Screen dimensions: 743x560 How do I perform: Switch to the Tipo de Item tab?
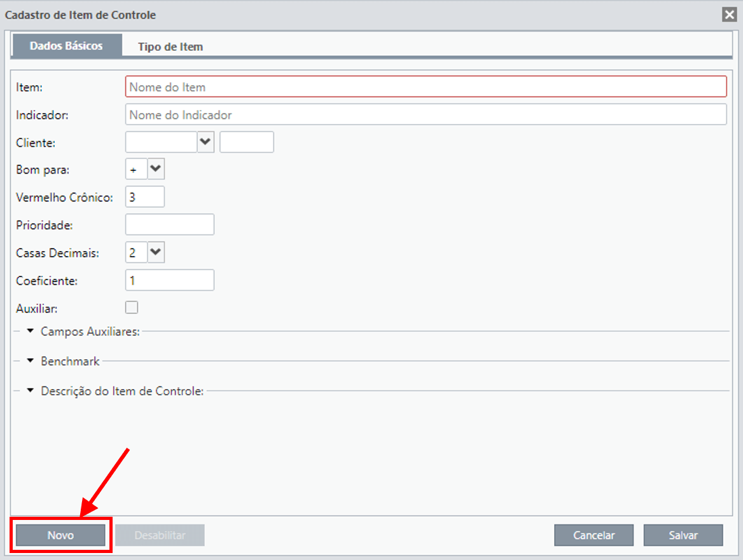(x=170, y=46)
